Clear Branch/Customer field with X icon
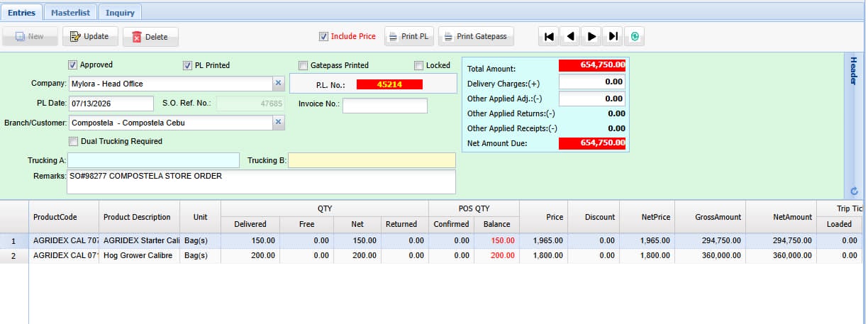Viewport: 868px width, 324px height. point(279,123)
